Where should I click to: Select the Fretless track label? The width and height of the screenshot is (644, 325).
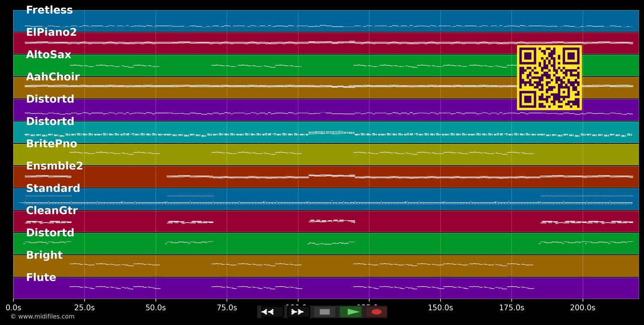(x=49, y=10)
